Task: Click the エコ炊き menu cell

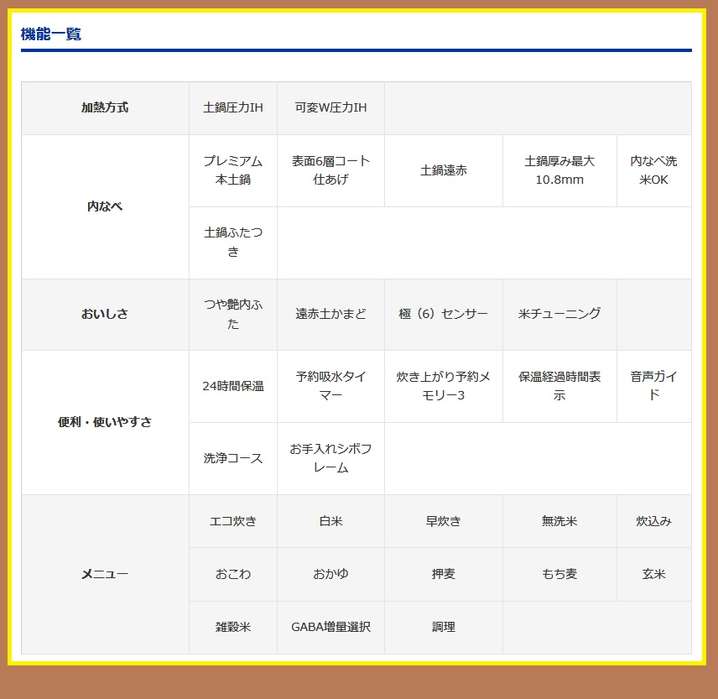Action: [233, 521]
